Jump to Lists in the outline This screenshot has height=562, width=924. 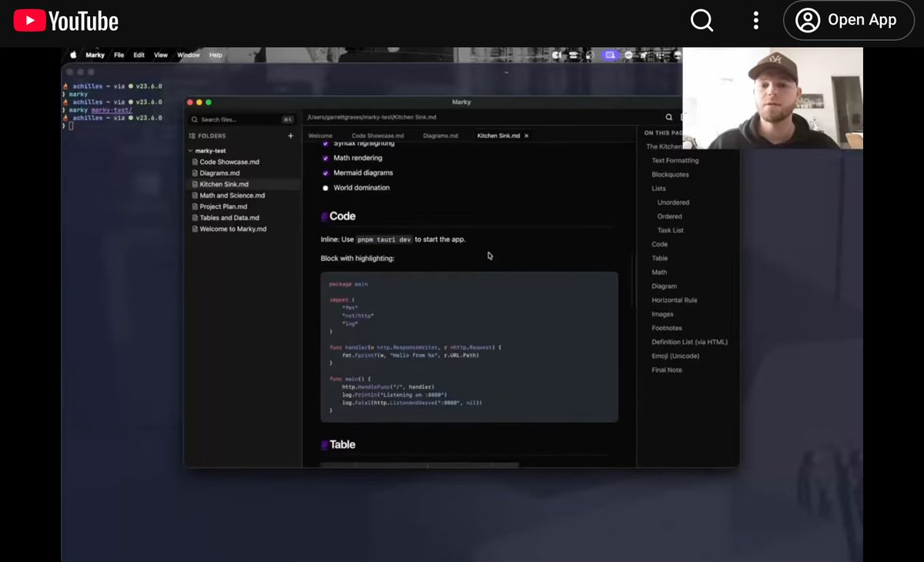(x=659, y=189)
